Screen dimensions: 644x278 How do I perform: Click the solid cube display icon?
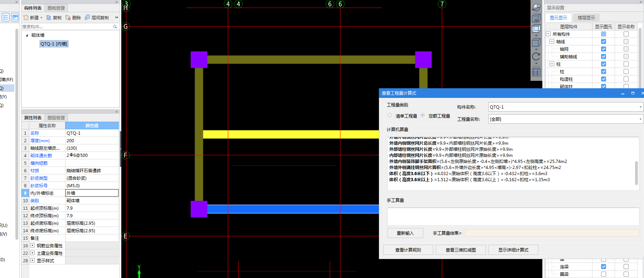coord(536,43)
